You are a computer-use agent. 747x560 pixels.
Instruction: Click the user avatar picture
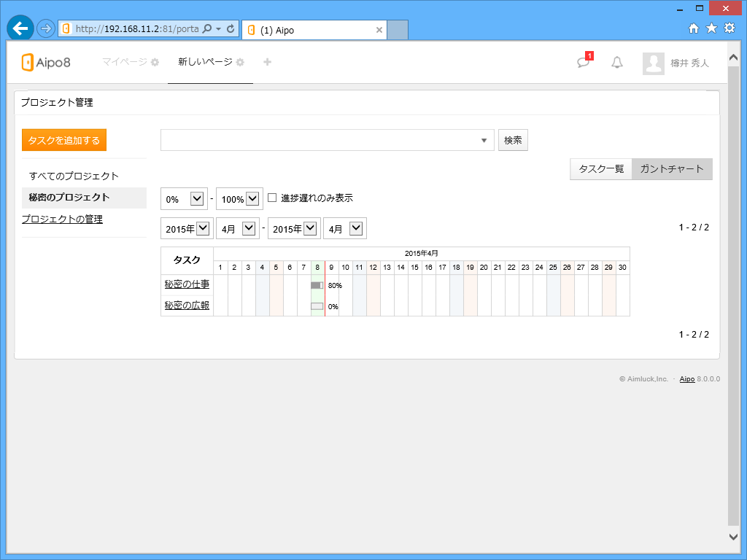653,63
